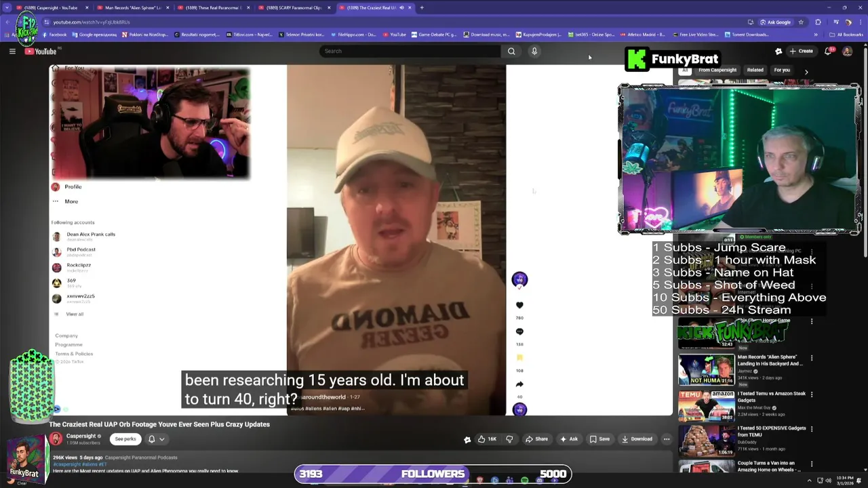Click TikTok share arrow icon
Viewport: 868px width, 488px height.
click(519, 384)
